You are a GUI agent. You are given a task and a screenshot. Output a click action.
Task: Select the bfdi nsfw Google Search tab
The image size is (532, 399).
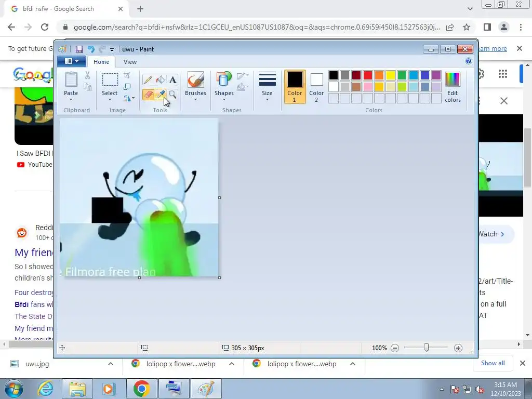[x=66, y=9]
